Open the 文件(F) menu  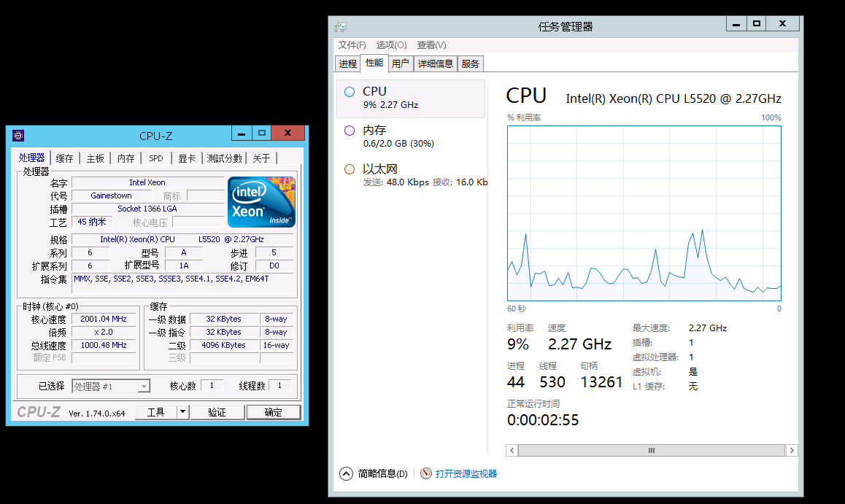(351, 44)
